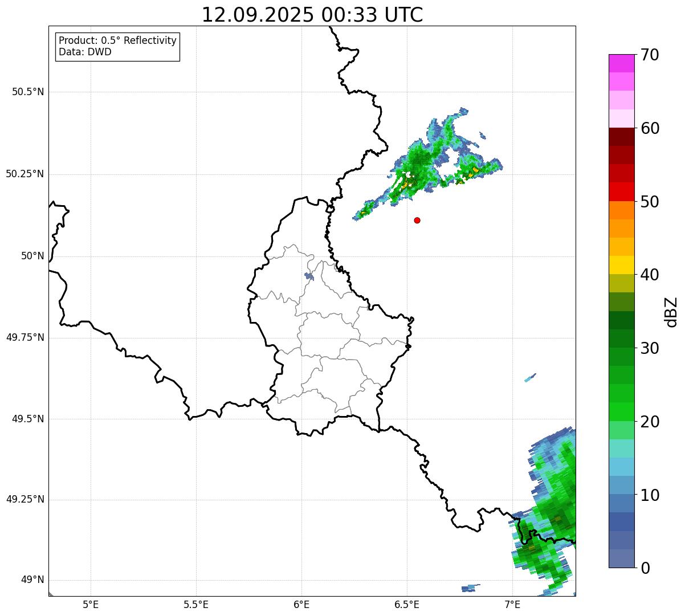Click the magenta top colorbar segment

click(622, 63)
